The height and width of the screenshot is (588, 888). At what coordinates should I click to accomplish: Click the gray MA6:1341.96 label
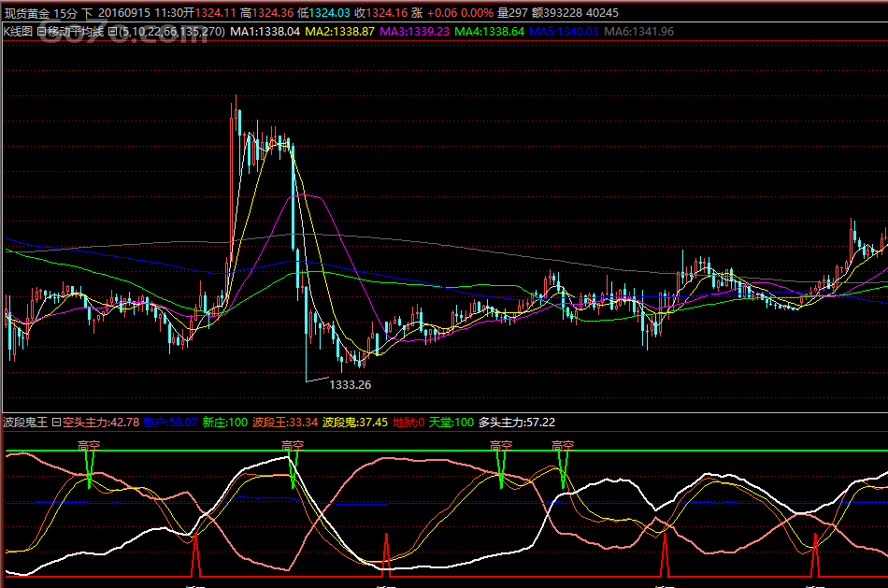pyautogui.click(x=638, y=32)
